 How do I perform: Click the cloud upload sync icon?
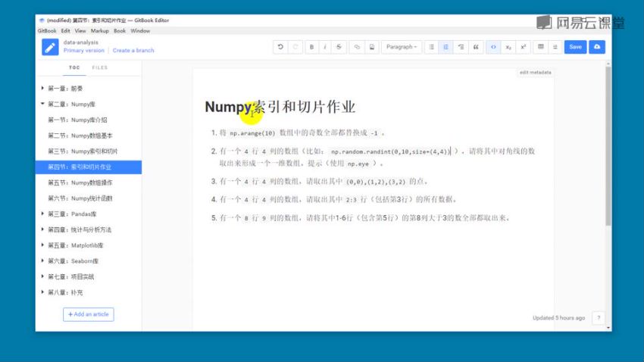[x=597, y=47]
